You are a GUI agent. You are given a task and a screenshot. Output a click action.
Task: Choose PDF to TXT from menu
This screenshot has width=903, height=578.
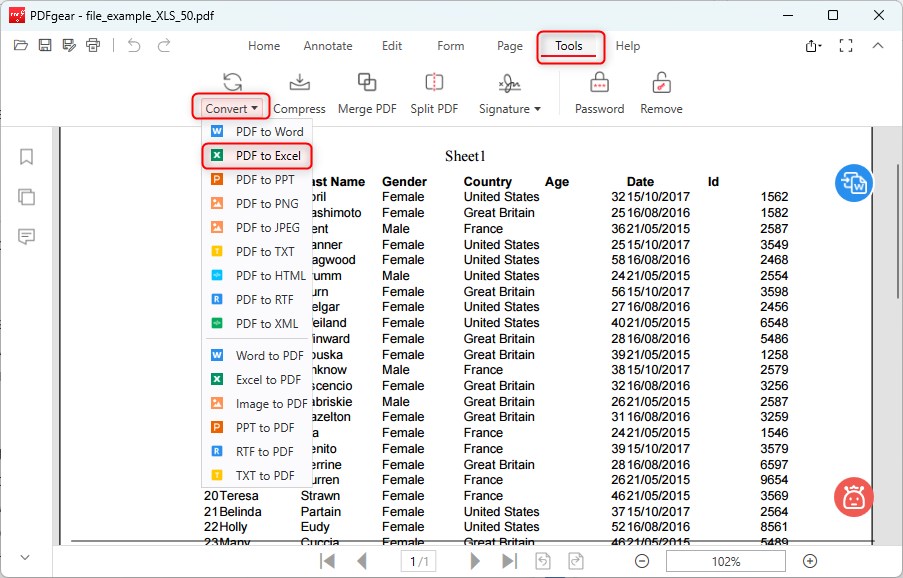coord(257,252)
